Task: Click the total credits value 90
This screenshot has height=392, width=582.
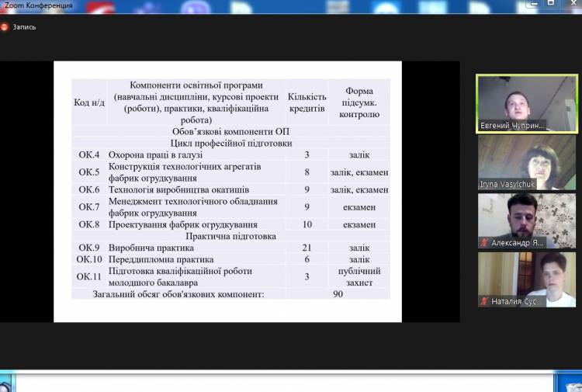Action: [x=338, y=294]
